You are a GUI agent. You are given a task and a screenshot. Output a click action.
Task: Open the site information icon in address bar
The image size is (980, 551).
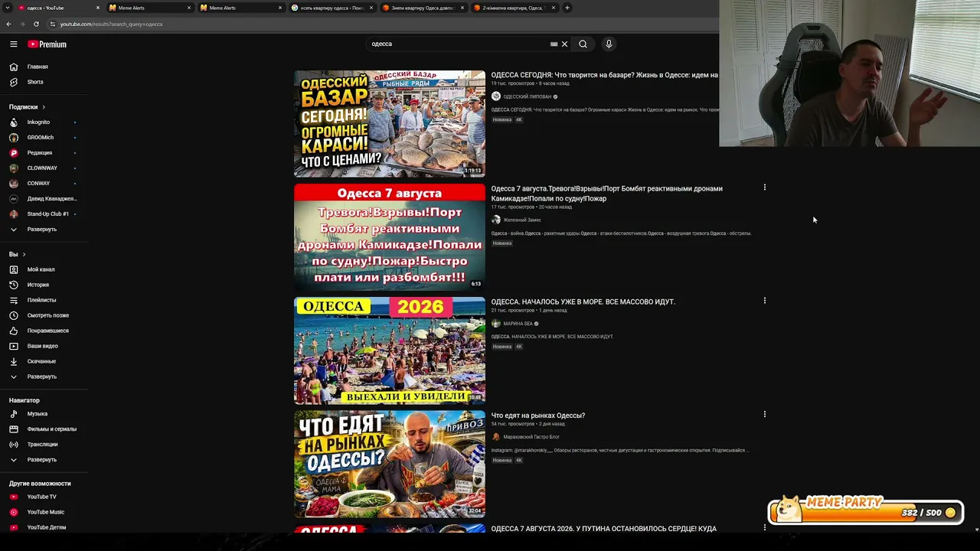[52, 24]
